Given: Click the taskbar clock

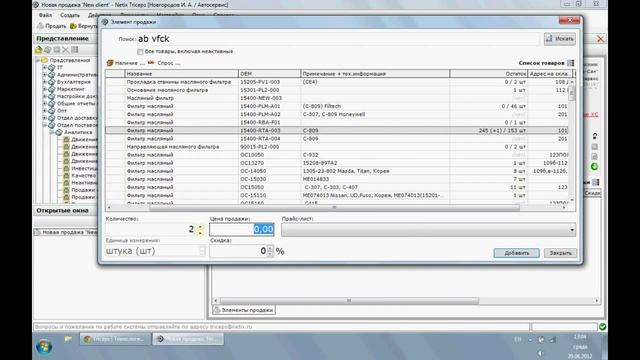Looking at the screenshot, I should (580, 346).
